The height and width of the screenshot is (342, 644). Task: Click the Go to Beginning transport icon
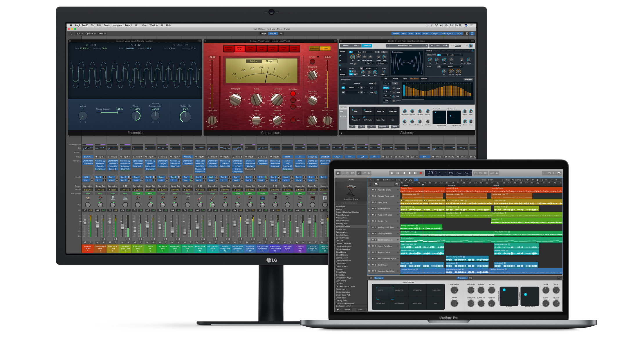[x=404, y=173]
